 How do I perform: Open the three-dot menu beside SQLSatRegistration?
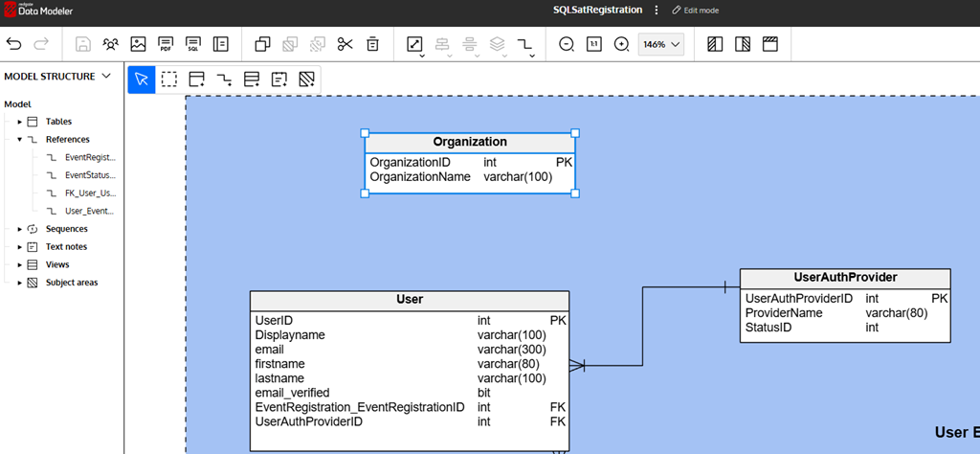pos(656,11)
